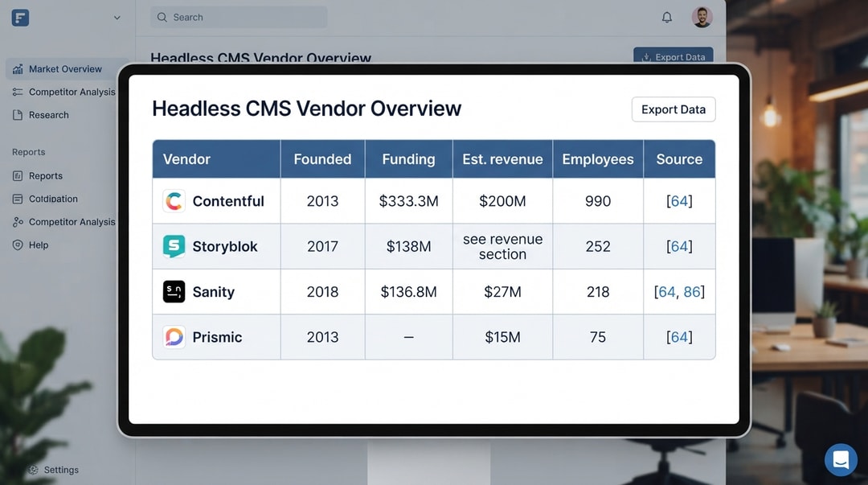This screenshot has width=868, height=485.
Task: Open source link 86 in Sanity row
Action: tap(692, 291)
